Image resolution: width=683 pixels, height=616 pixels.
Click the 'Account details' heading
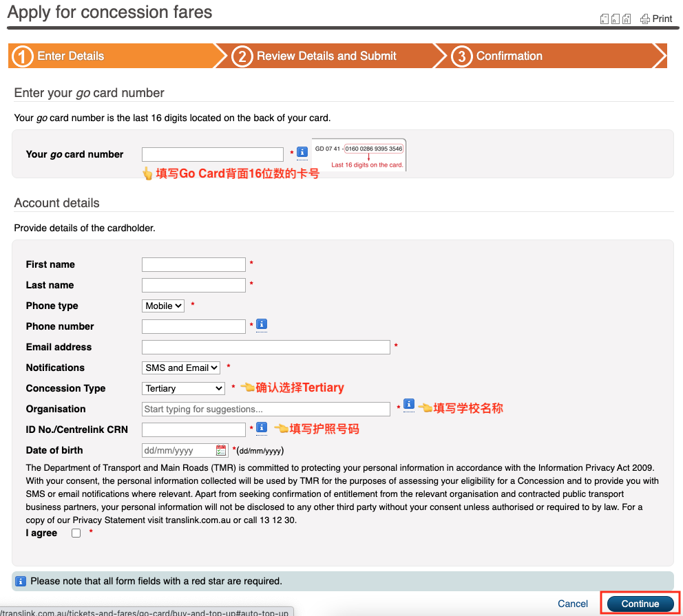click(56, 203)
